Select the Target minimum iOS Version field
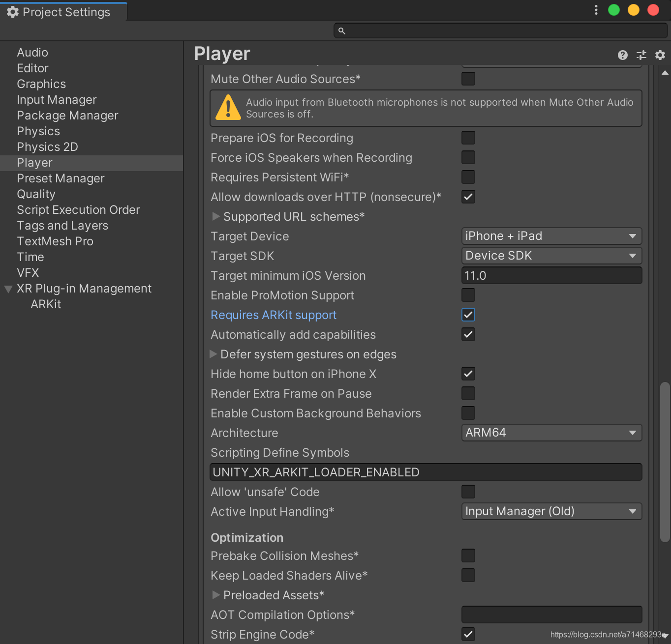This screenshot has width=671, height=644. (551, 275)
